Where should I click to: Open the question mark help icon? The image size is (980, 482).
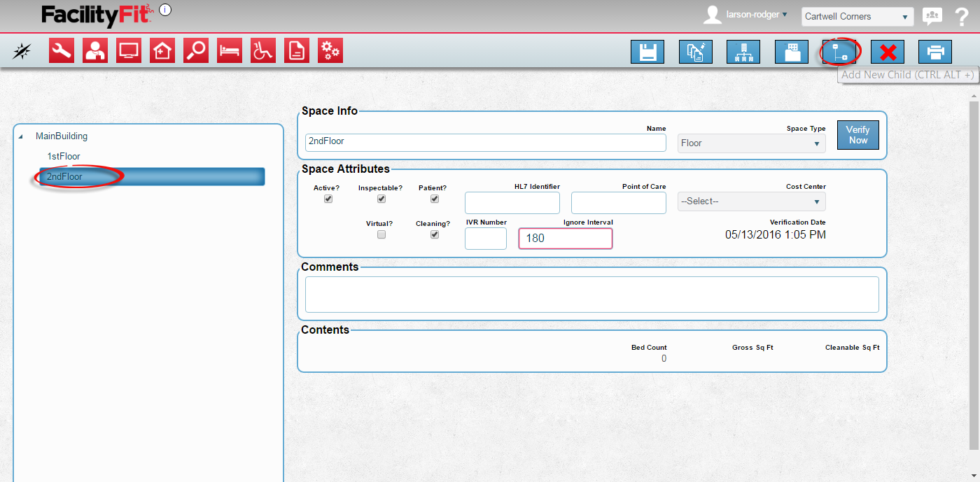point(961,17)
